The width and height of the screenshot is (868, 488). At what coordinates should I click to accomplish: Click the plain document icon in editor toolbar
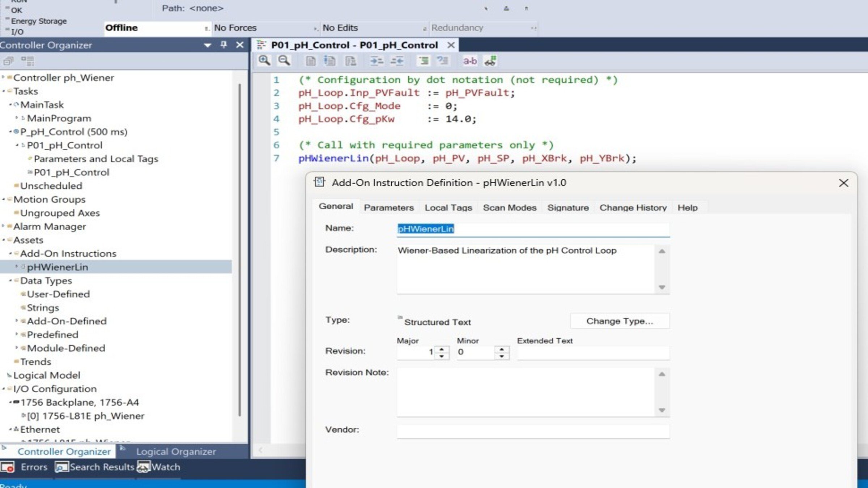pos(310,61)
